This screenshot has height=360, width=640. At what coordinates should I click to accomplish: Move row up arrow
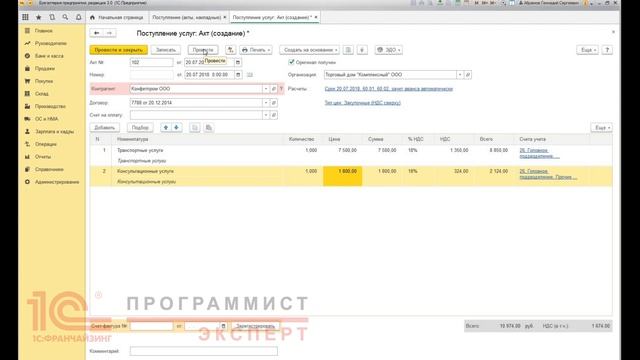166,128
